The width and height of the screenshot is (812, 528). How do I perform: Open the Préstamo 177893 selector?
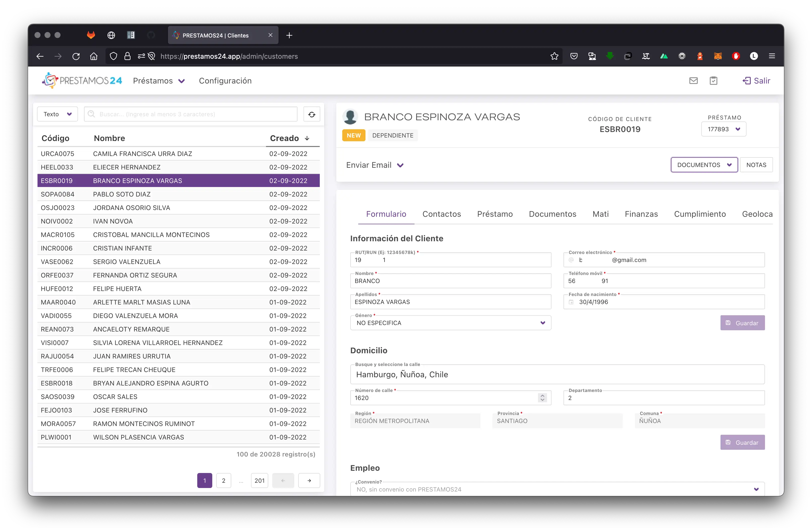pyautogui.click(x=724, y=129)
